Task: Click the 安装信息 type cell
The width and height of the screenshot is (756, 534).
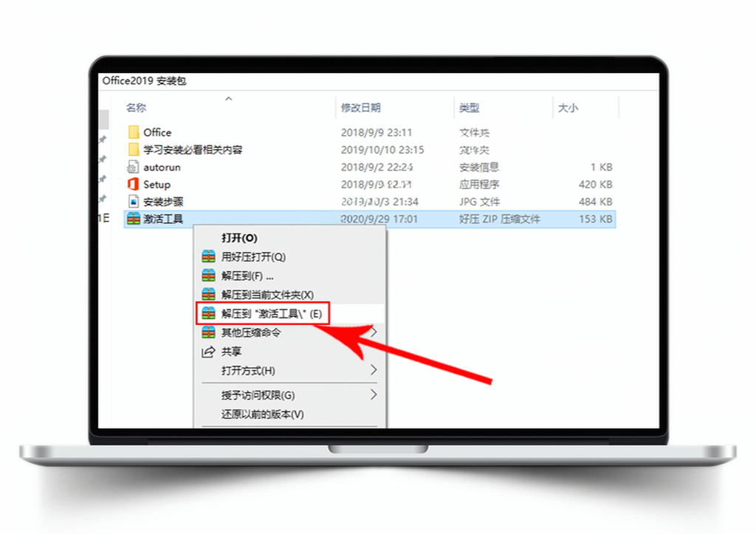Action: point(479,167)
